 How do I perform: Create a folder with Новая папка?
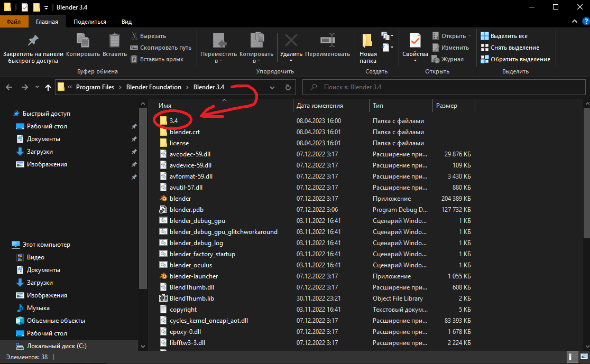[x=367, y=48]
